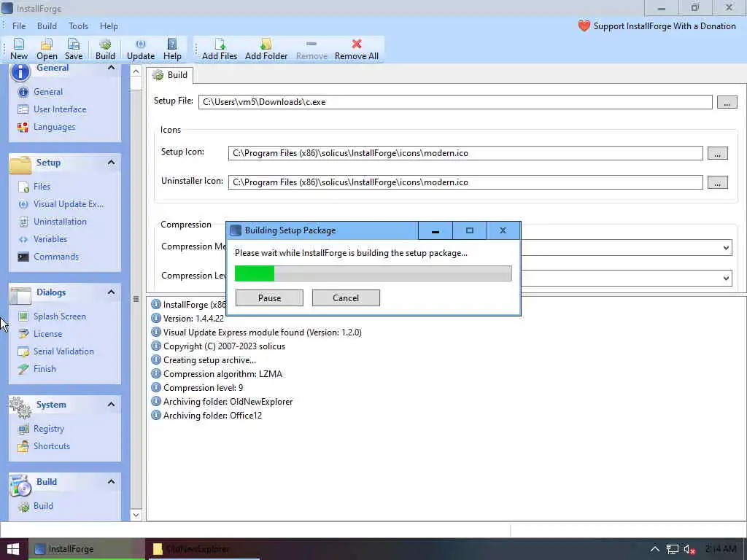
Task: Click the red Remove All toolbar icon
Action: pos(356,49)
